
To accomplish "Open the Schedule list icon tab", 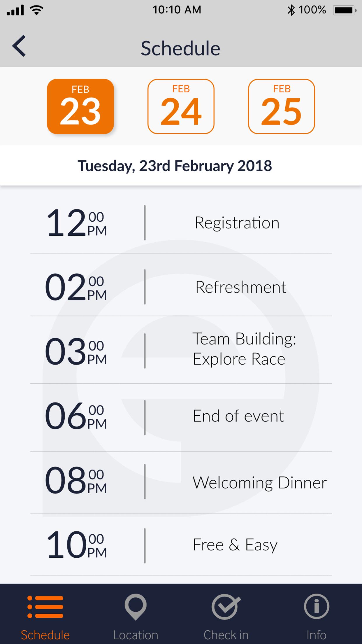I will [45, 607].
